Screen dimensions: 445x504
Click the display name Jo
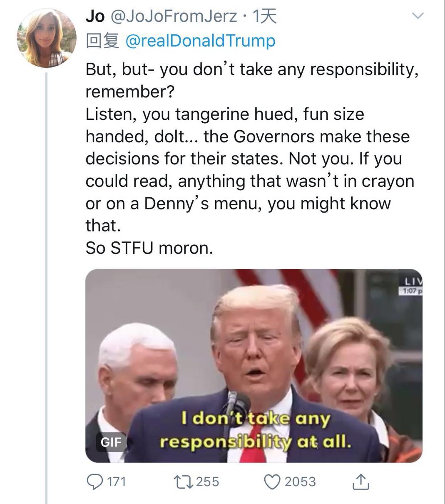94,17
